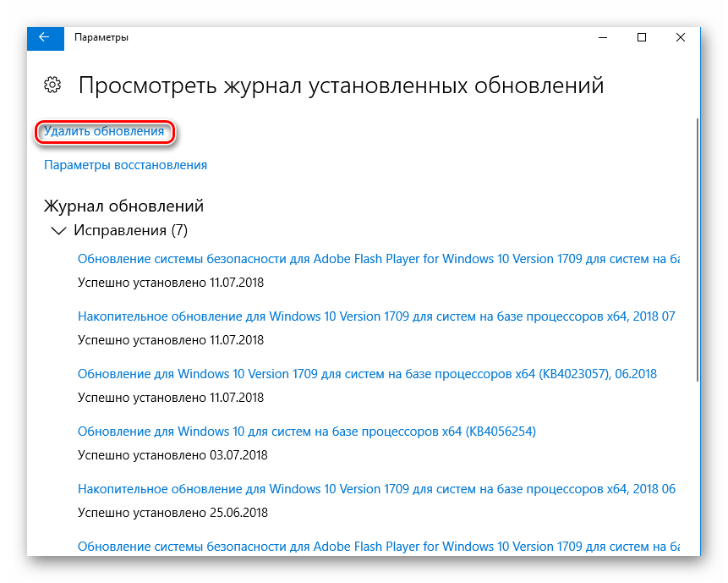Open the Adobe Flash Player update installed 11.07.2018
Screen dimensions: 728x583
(x=378, y=259)
